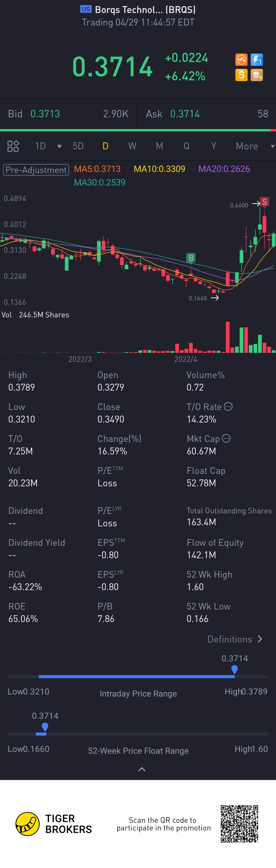Tap the stacked layers 'A' badge
Viewport: 276px width, 868px height.
pos(257,75)
